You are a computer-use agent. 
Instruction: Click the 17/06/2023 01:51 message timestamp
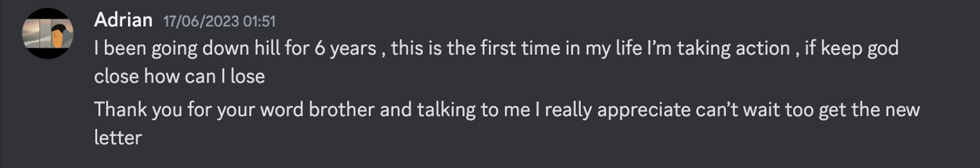[219, 21]
